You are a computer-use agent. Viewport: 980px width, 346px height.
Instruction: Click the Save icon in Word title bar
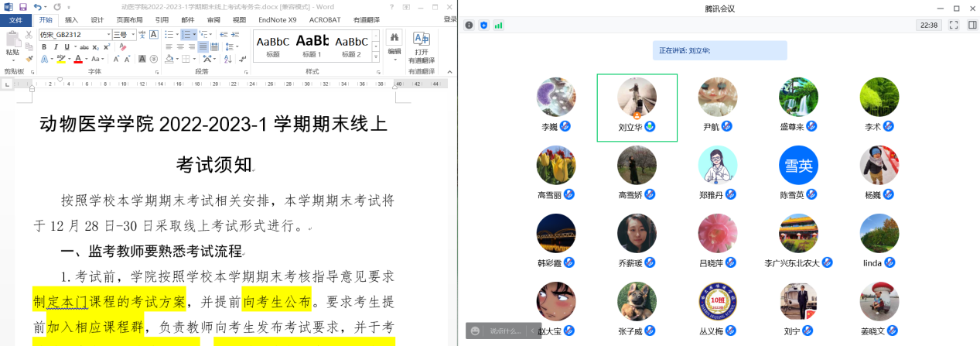click(22, 7)
